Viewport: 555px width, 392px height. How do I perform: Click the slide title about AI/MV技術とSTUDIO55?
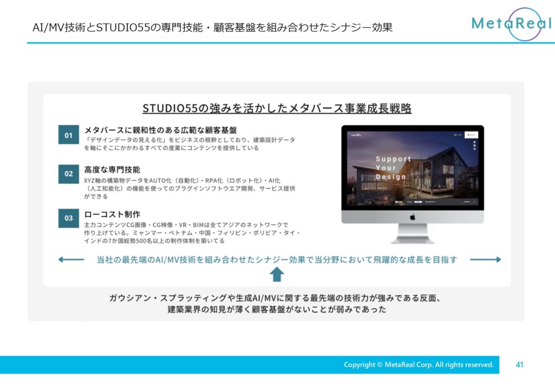tap(212, 27)
